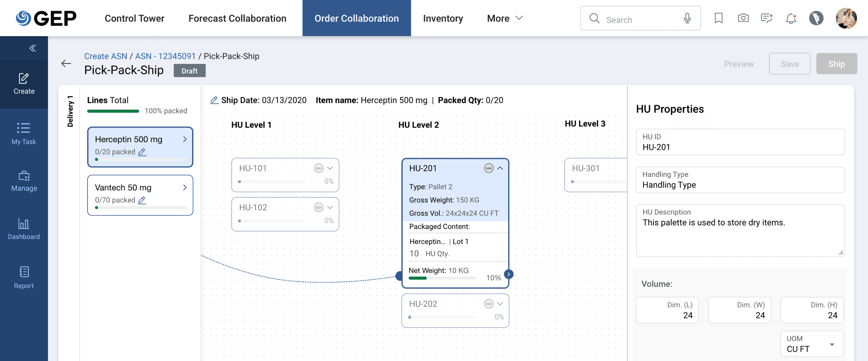Click the camera screenshot icon
868x361 pixels.
(x=743, y=18)
